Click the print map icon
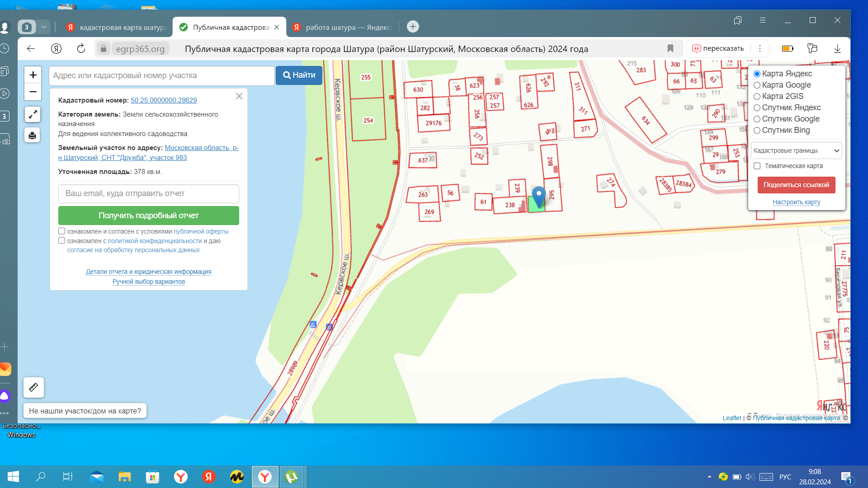Image resolution: width=868 pixels, height=488 pixels. 33,135
